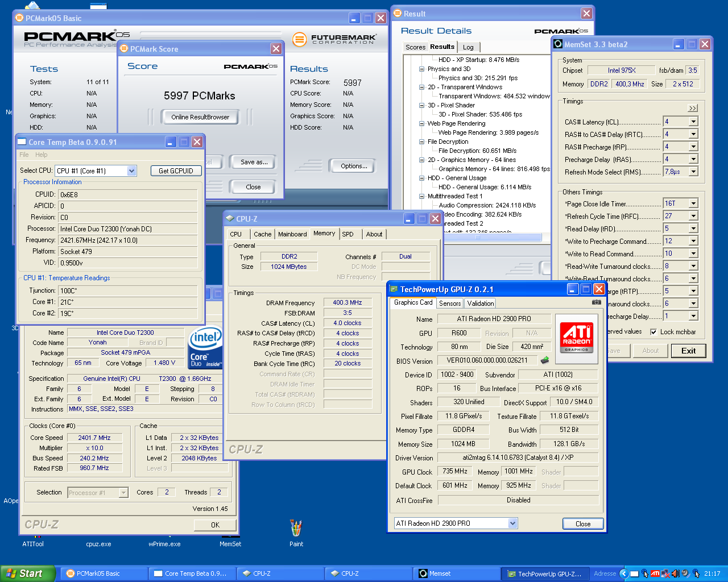
Task: Open Page Close Idle Timer dropdown
Action: (693, 203)
